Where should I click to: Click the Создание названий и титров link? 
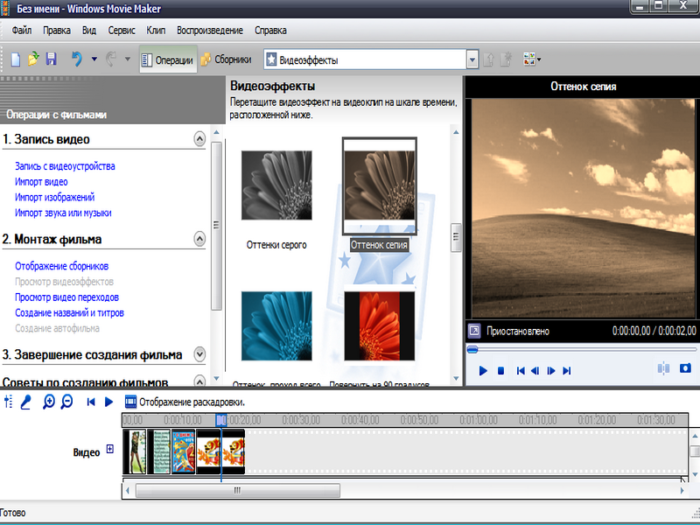tap(70, 313)
